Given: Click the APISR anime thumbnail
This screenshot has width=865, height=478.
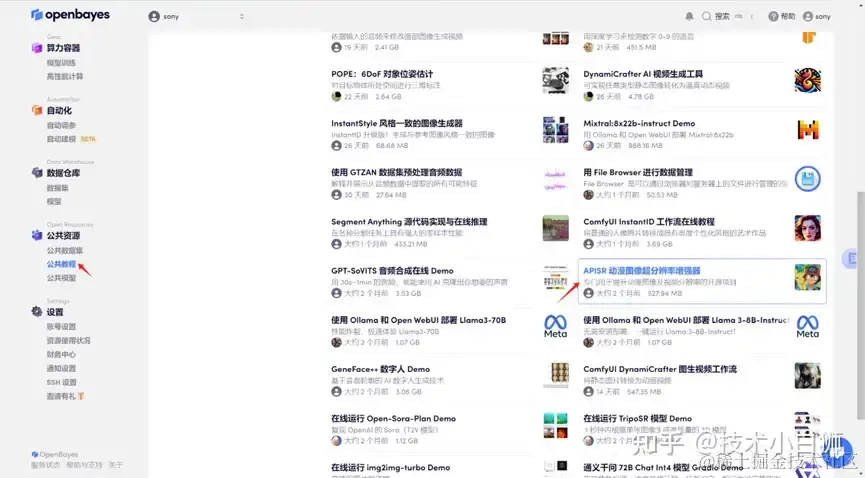Looking at the screenshot, I should pos(808,277).
